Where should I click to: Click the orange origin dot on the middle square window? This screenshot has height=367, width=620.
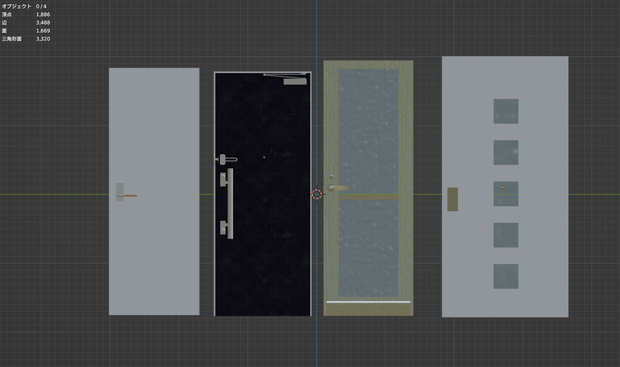point(503,187)
